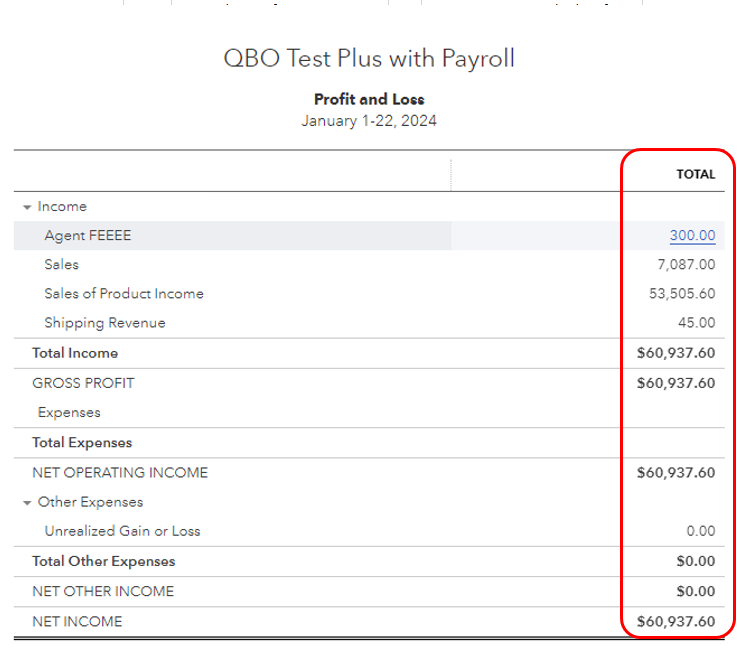Screen dimensions: 740x651
Task: Collapse the Income section arrow
Action: (27, 207)
